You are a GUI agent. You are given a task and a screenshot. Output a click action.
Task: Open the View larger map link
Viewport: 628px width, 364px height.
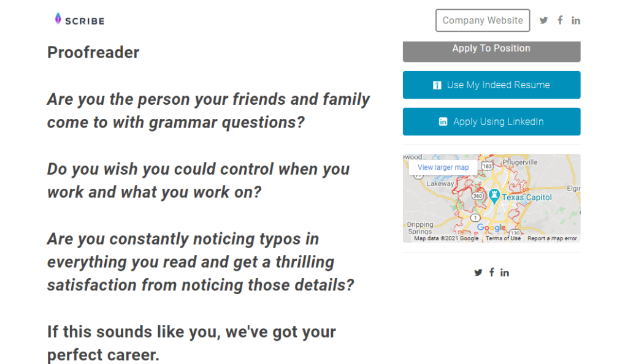pos(443,167)
